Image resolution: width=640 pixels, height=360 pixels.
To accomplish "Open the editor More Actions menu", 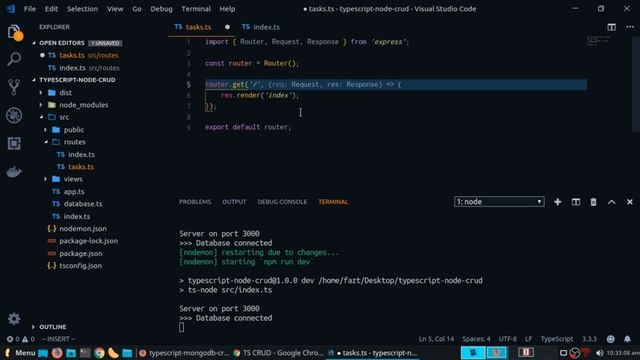I will pyautogui.click(x=630, y=27).
